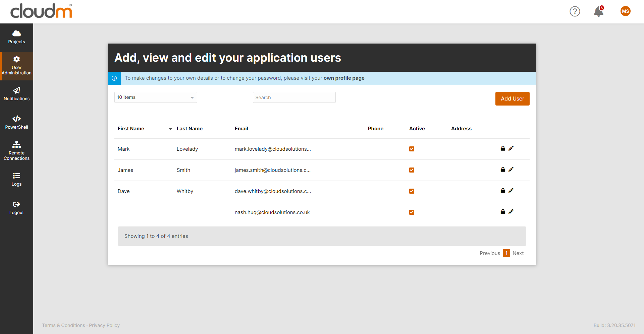Click the Search input field

(x=294, y=97)
